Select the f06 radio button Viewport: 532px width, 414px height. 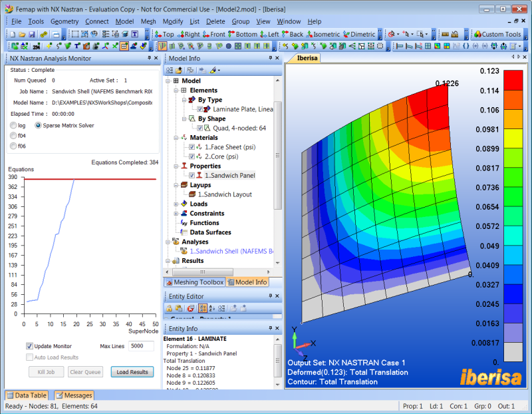13,146
